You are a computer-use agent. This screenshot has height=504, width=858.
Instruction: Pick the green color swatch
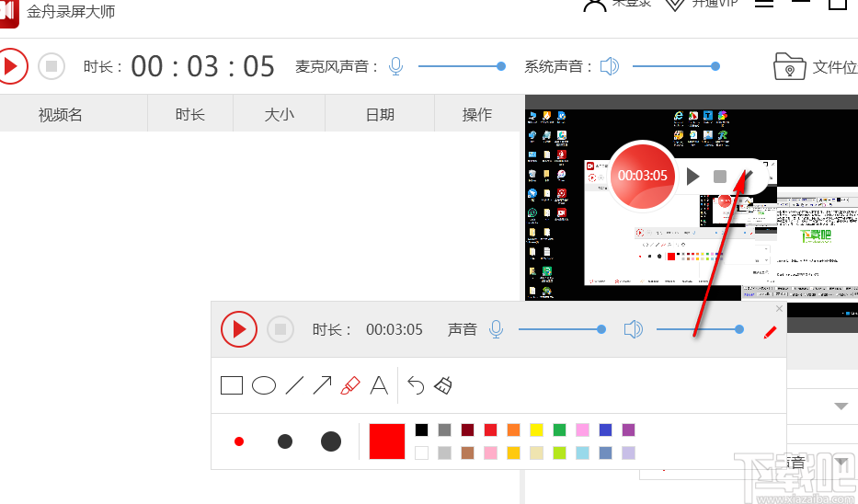(559, 430)
